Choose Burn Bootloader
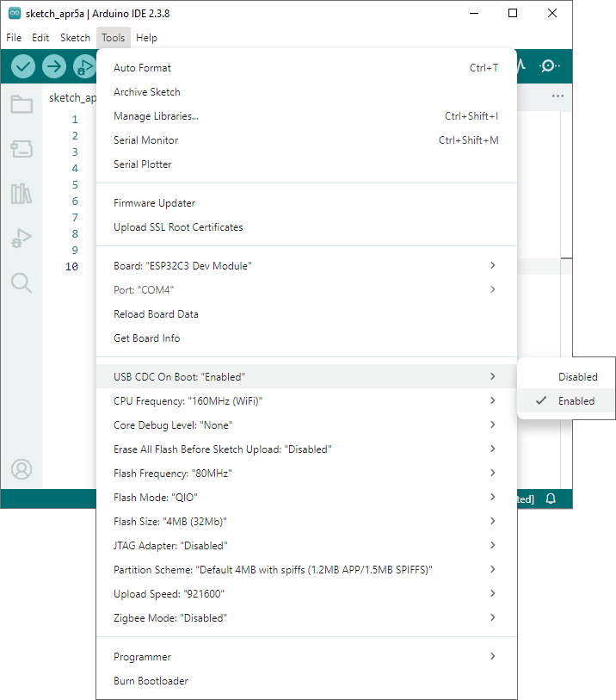Viewport: 616px width, 700px height. [306, 681]
